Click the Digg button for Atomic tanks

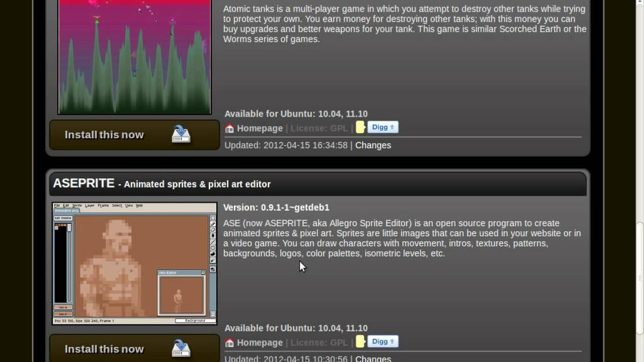tap(383, 127)
